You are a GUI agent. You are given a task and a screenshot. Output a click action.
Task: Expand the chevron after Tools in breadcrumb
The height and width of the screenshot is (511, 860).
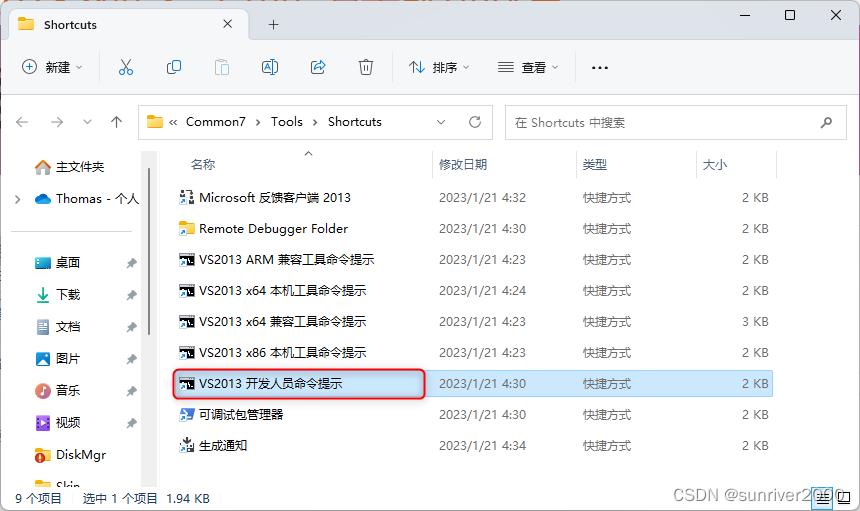point(315,122)
